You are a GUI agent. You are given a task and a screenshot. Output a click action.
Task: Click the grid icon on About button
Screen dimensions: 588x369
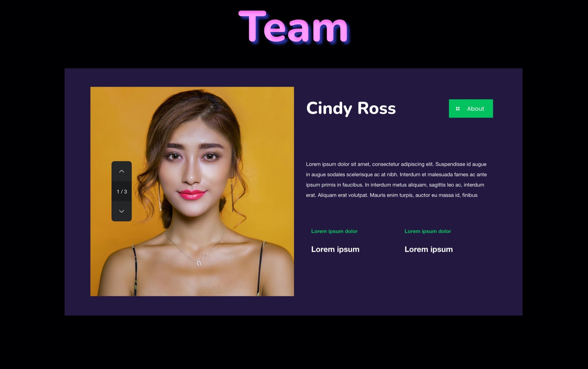(458, 109)
